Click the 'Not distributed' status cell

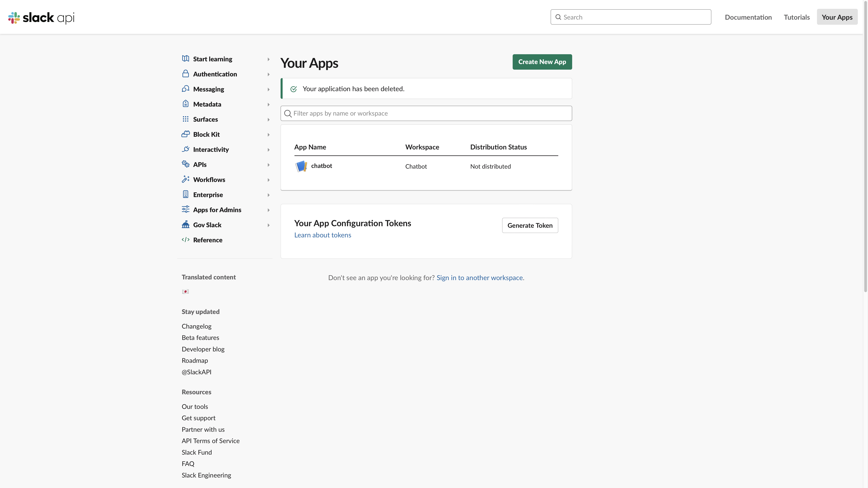pyautogui.click(x=490, y=166)
